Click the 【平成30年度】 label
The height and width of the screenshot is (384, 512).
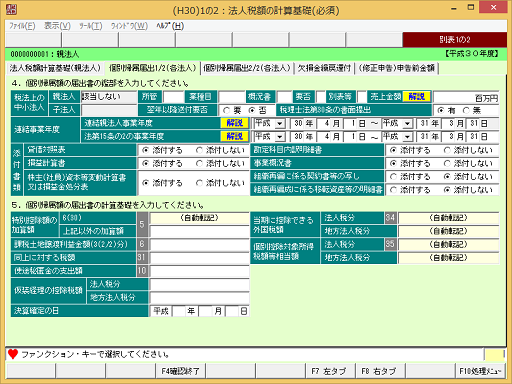click(471, 54)
